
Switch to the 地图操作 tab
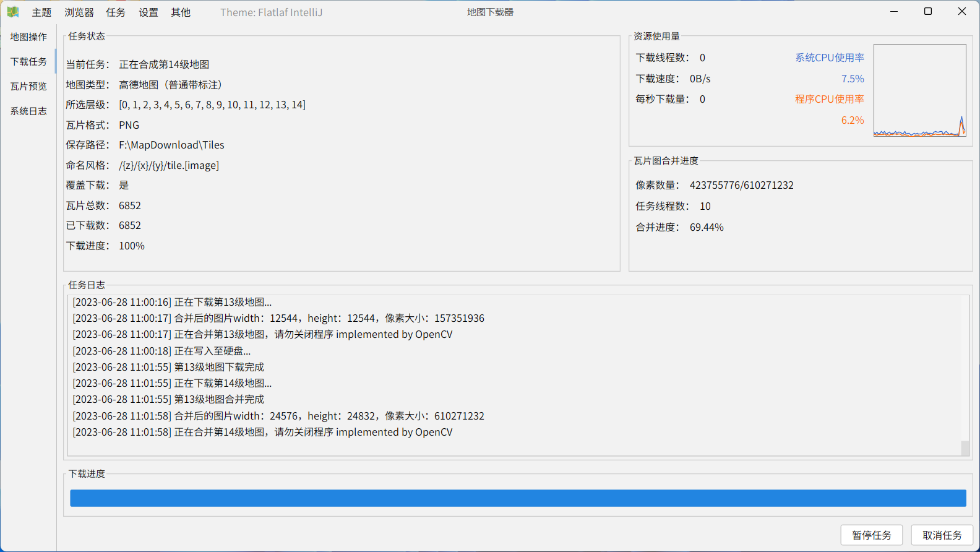(28, 37)
